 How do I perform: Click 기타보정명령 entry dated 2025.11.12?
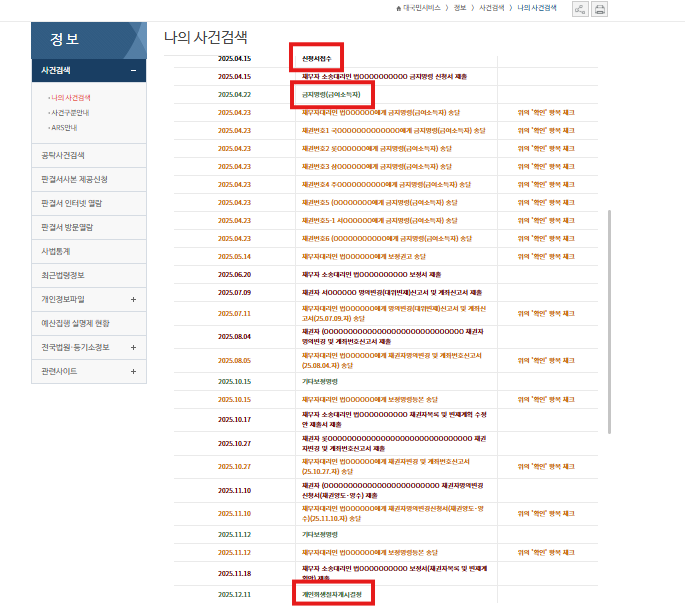320,535
